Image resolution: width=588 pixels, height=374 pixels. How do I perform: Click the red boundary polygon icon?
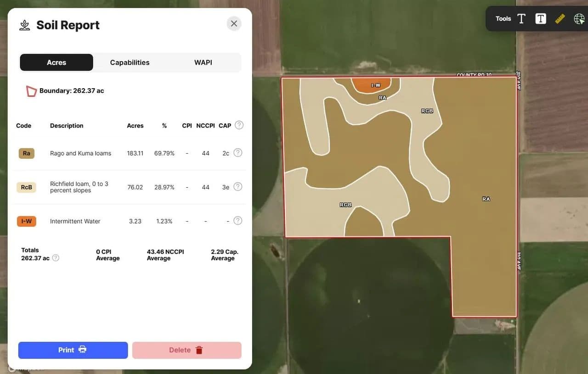[x=31, y=91]
